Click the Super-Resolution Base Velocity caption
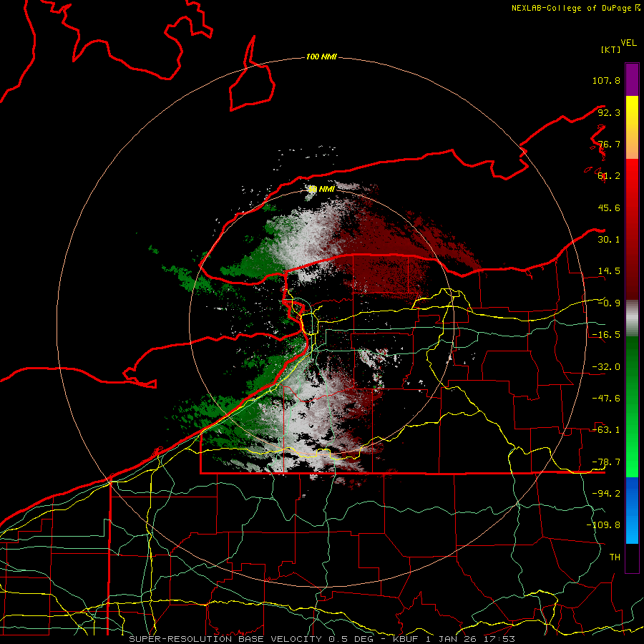The height and width of the screenshot is (644, 644). (322, 639)
